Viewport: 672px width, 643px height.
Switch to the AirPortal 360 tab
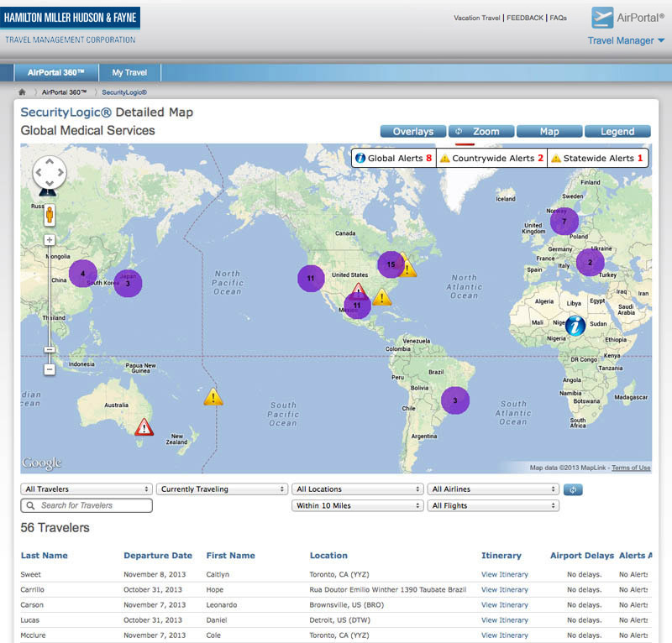pyautogui.click(x=56, y=72)
